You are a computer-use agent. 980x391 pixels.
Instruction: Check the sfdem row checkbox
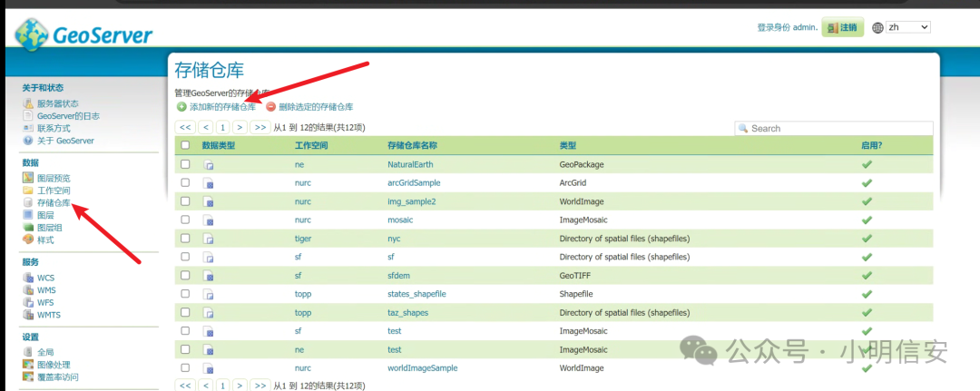pyautogui.click(x=185, y=275)
